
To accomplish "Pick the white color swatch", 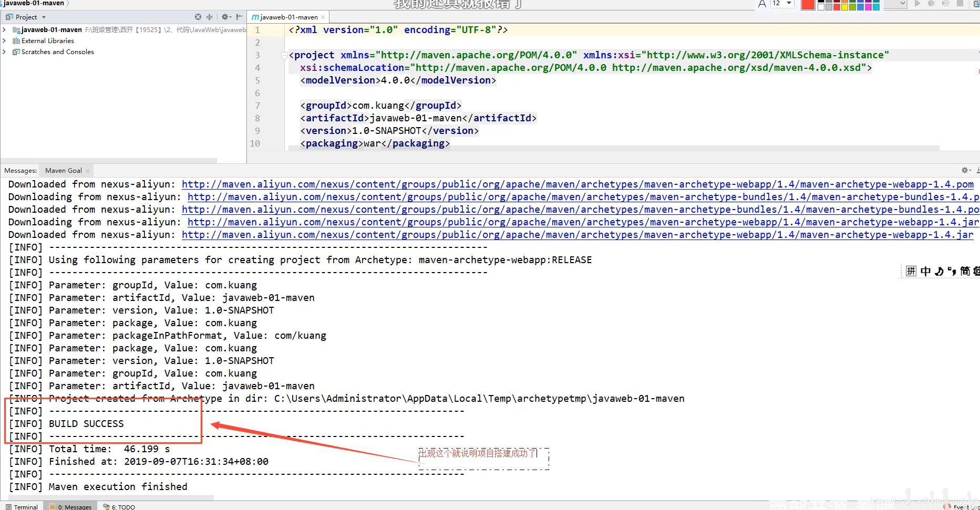I will tap(821, 7).
